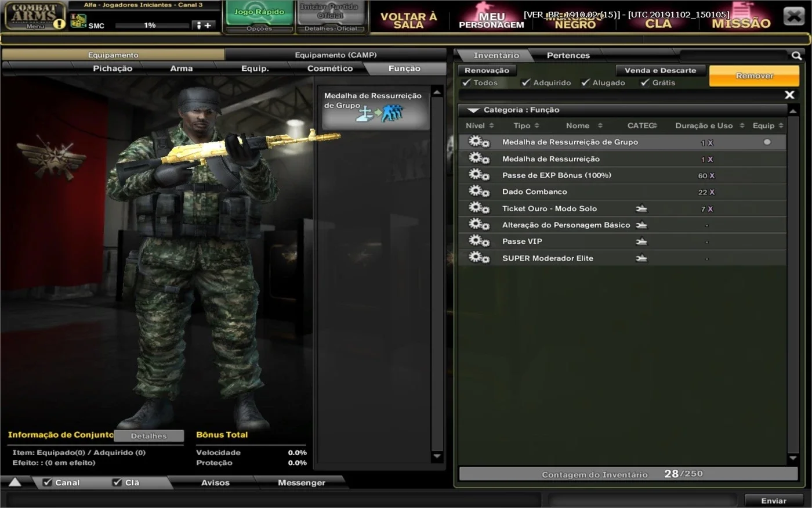Close the game with top-right X

pyautogui.click(x=793, y=16)
